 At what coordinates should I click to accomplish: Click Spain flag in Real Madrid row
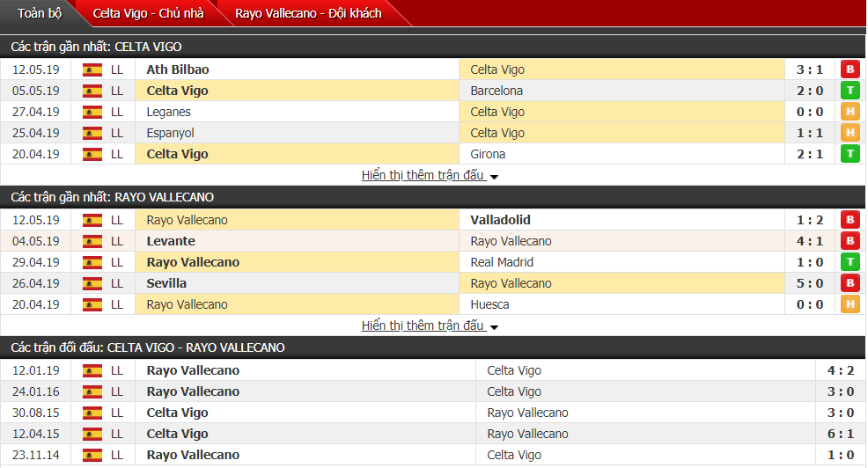(92, 262)
